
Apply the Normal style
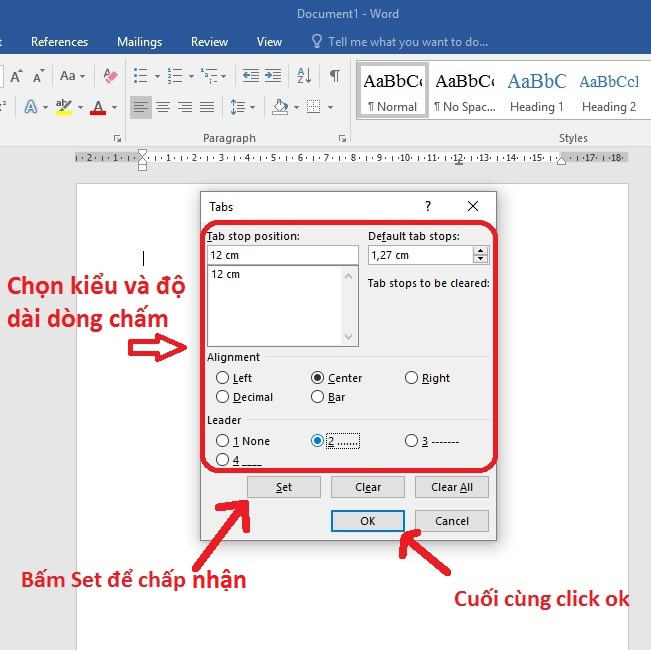coord(392,90)
